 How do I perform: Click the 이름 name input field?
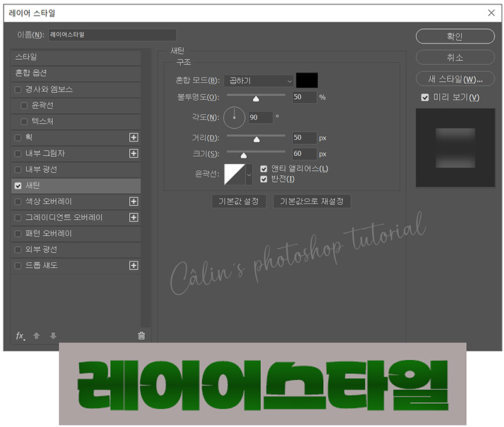[x=113, y=35]
